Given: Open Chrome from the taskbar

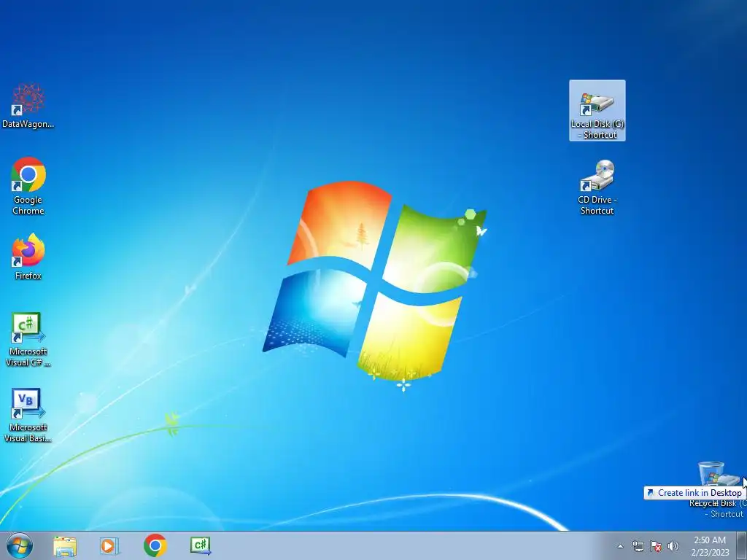Looking at the screenshot, I should pos(155,545).
